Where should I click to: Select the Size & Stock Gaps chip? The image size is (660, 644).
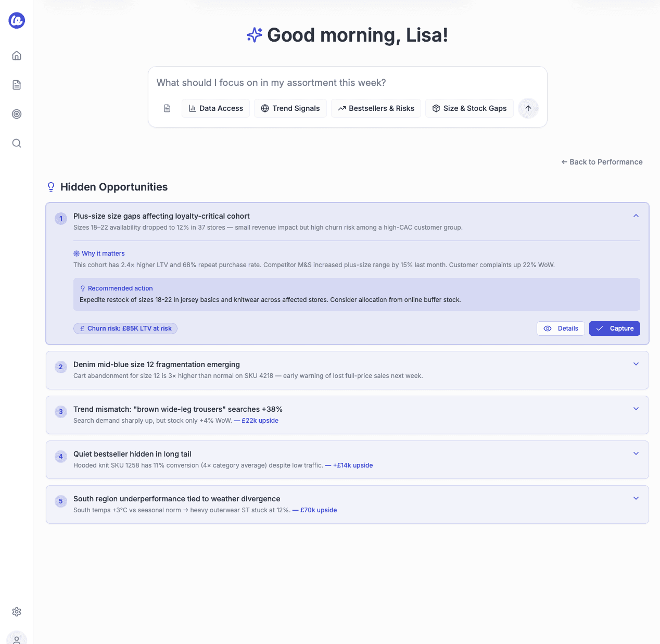click(469, 108)
